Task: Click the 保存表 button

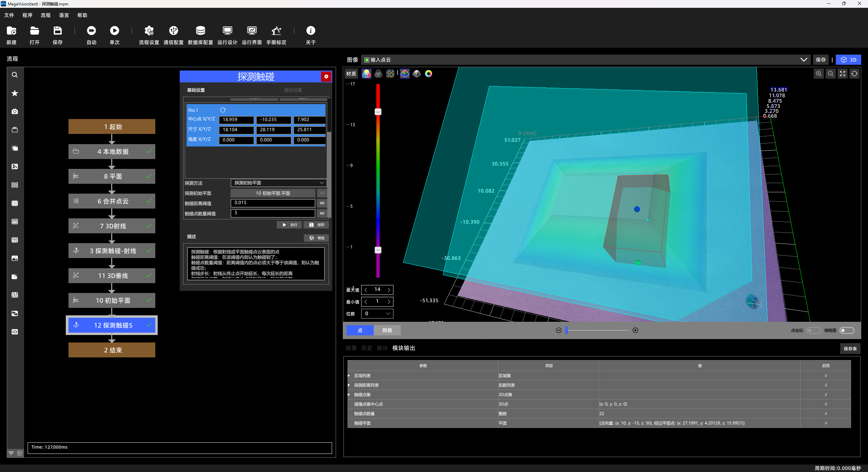Action: tap(850, 349)
